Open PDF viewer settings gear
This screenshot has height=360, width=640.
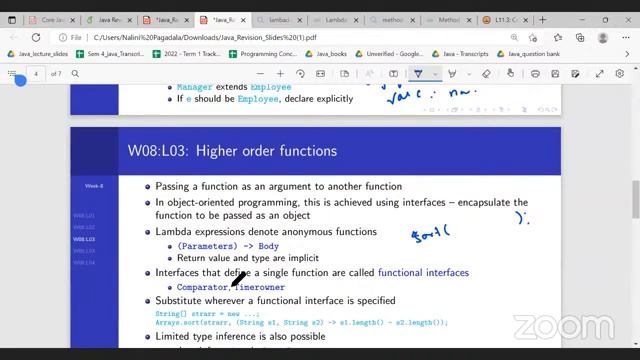pos(620,73)
